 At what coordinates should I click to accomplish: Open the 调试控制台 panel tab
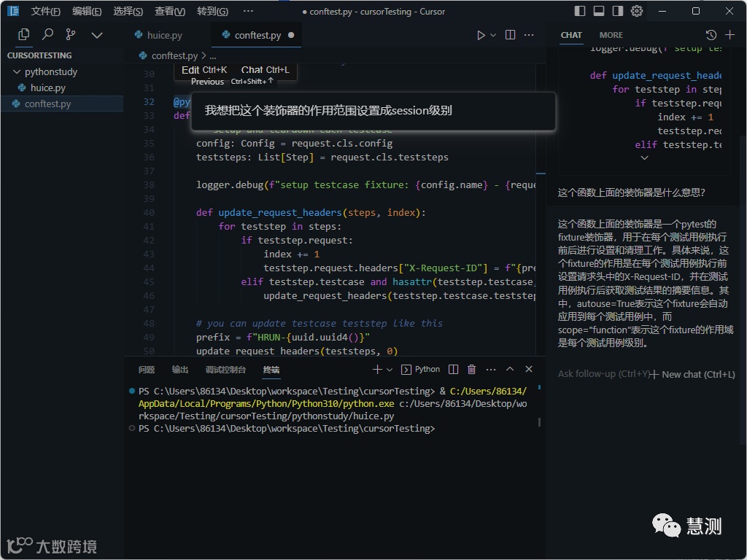(x=225, y=370)
